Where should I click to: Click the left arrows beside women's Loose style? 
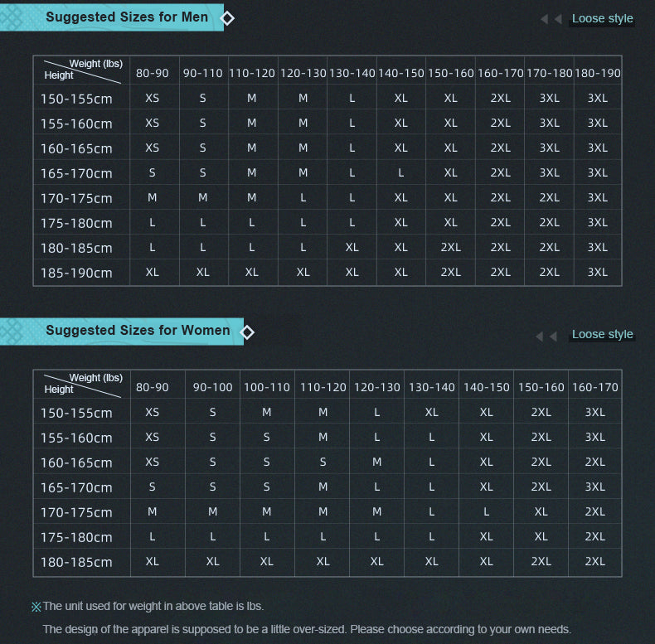546,336
